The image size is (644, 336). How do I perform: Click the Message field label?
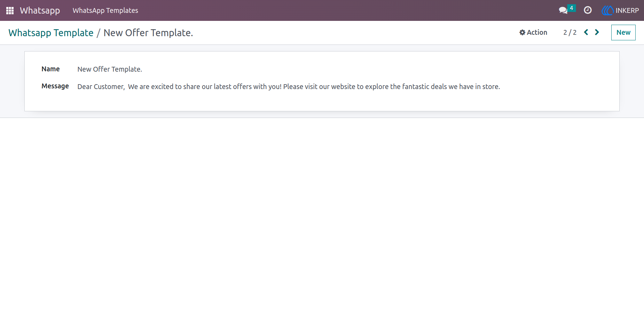tap(55, 86)
